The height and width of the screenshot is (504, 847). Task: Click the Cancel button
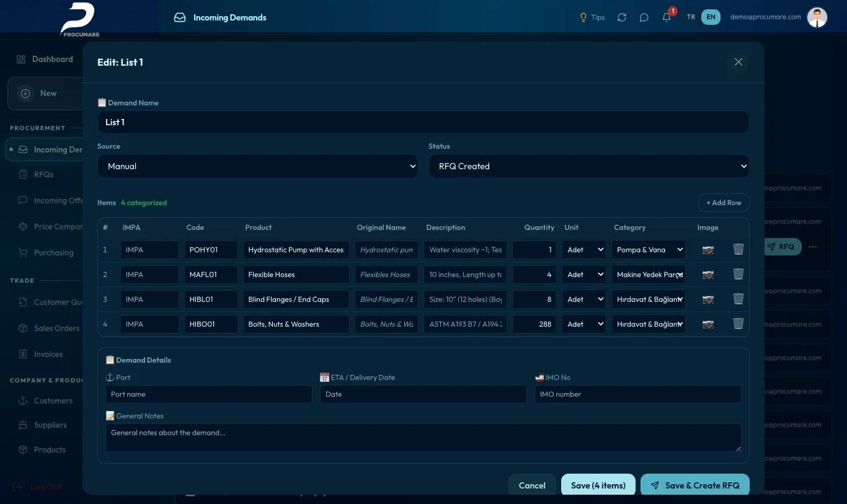click(x=532, y=485)
